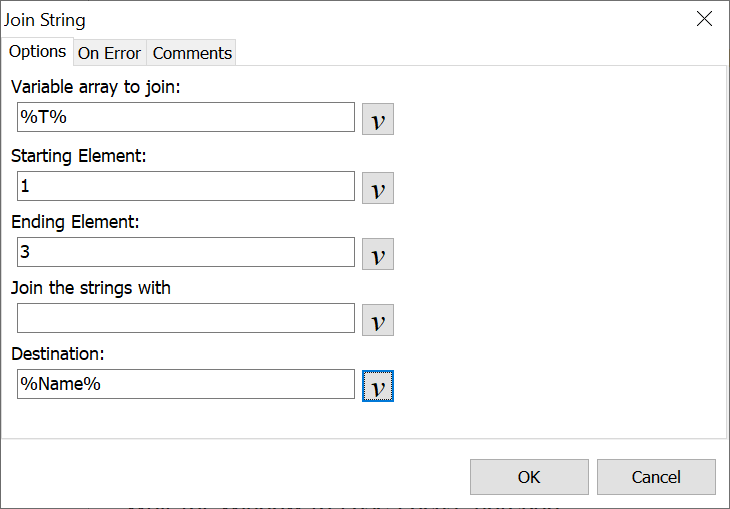Click the Variable array to join label
The image size is (730, 509).
click(x=95, y=87)
